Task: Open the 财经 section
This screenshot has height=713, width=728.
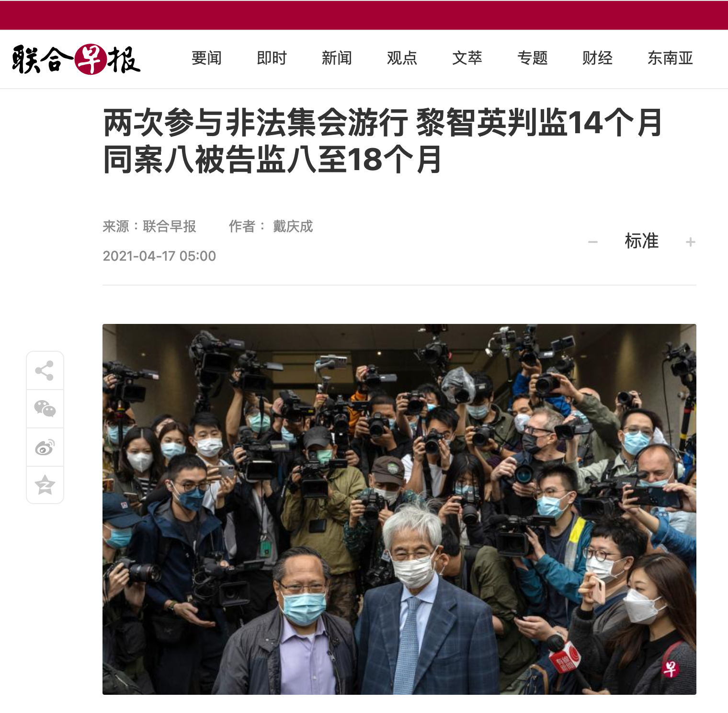Action: (597, 58)
